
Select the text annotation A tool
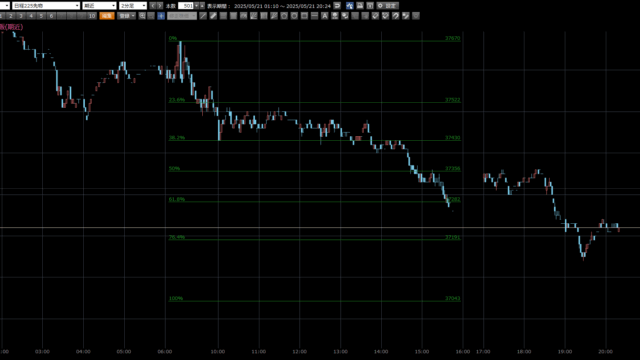(325, 16)
